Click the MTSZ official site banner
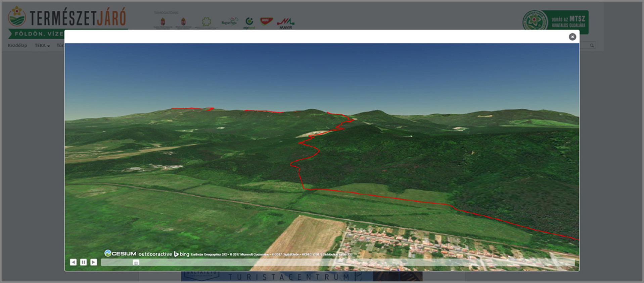Image resolution: width=644 pixels, height=283 pixels. [555, 22]
